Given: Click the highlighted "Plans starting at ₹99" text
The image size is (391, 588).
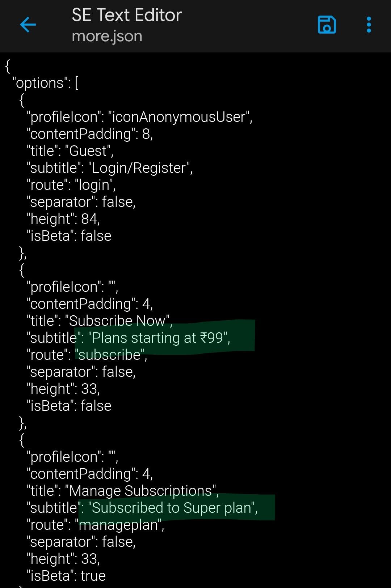Looking at the screenshot, I should tap(157, 338).
